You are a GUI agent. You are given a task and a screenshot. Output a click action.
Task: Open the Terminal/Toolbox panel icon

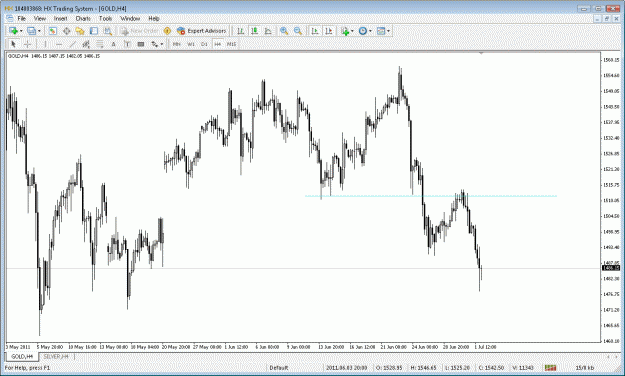[94, 31]
